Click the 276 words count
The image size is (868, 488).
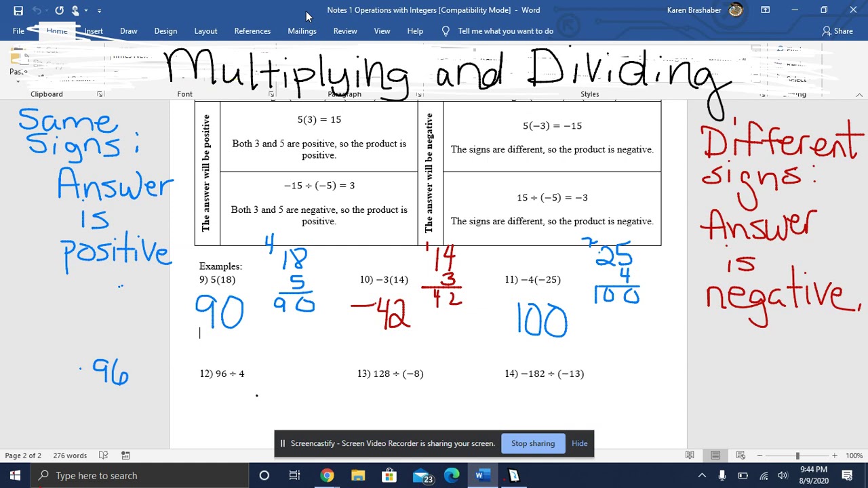click(70, 456)
